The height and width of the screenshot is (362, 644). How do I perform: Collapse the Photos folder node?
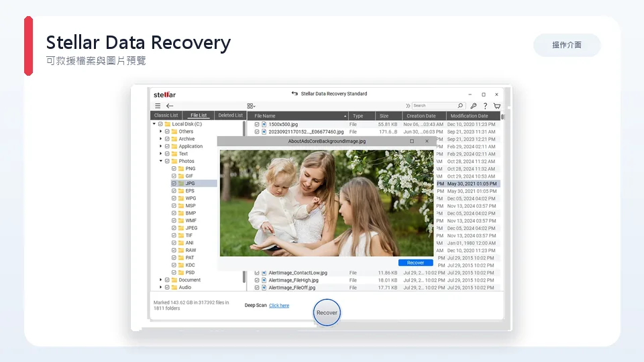click(161, 161)
